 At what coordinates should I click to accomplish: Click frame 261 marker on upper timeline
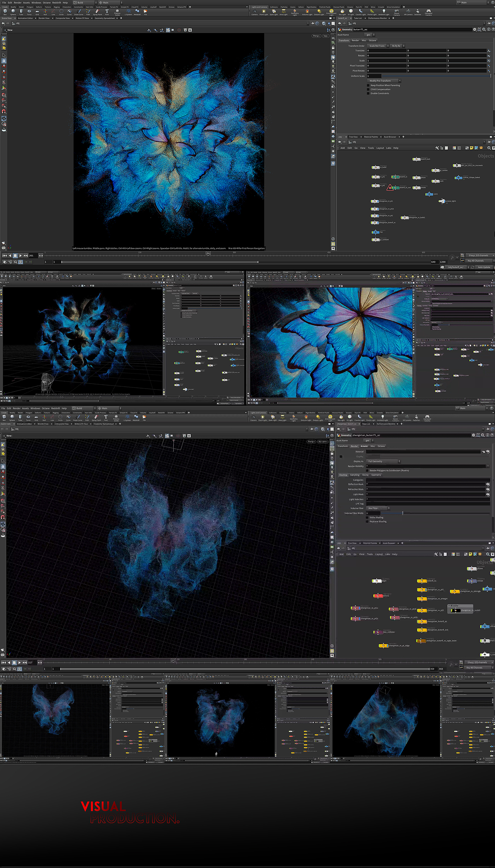pyautogui.click(x=208, y=253)
